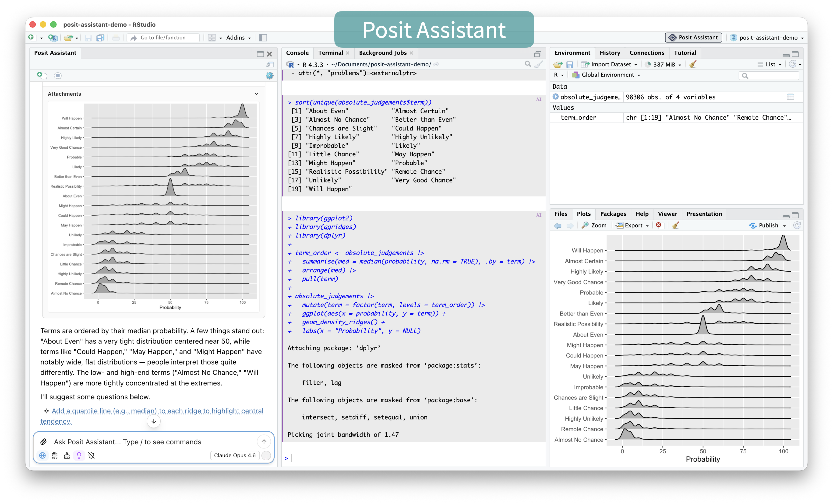The width and height of the screenshot is (833, 504).
Task: Open the attached ridgeline plot thumbnail
Action: click(154, 207)
